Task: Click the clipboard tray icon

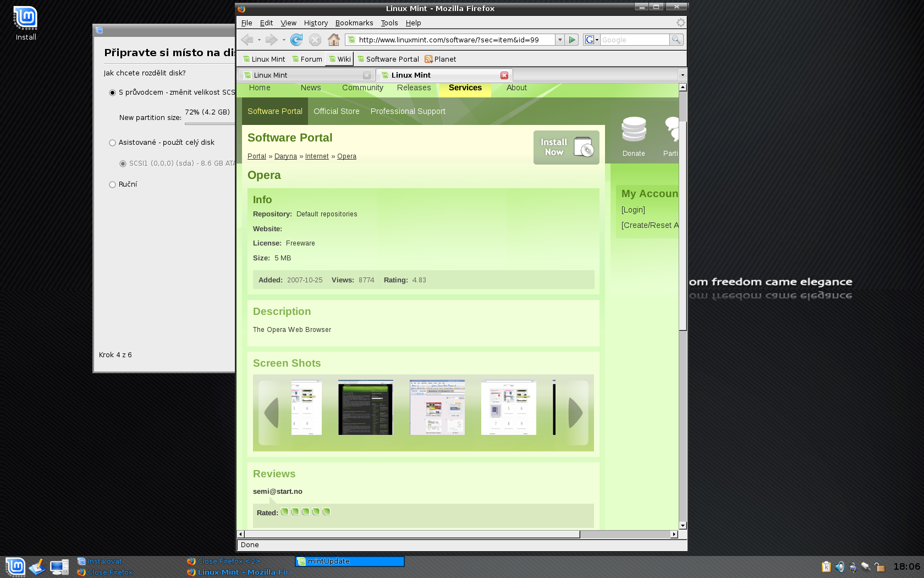Action: click(x=826, y=567)
